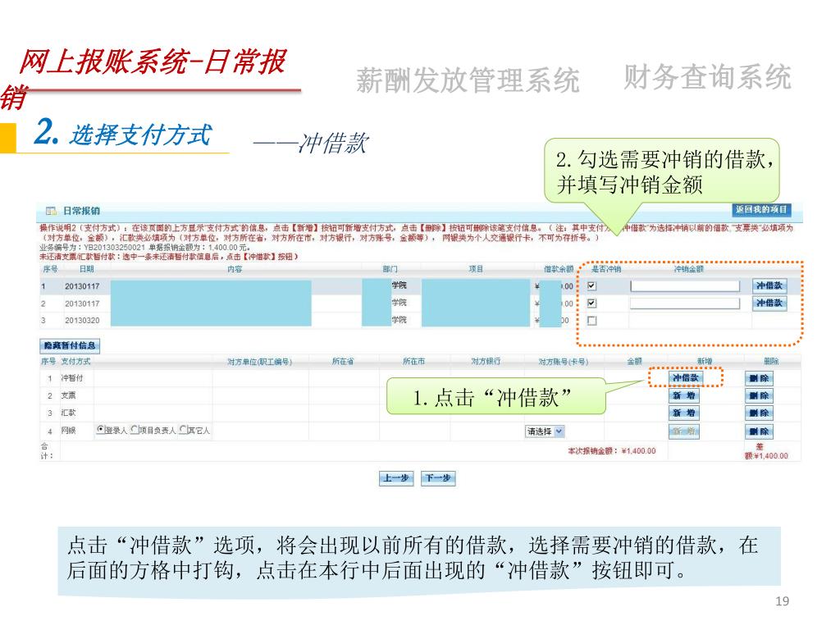
Task: Click 删除 in the 支票 row
Action: [x=759, y=396]
